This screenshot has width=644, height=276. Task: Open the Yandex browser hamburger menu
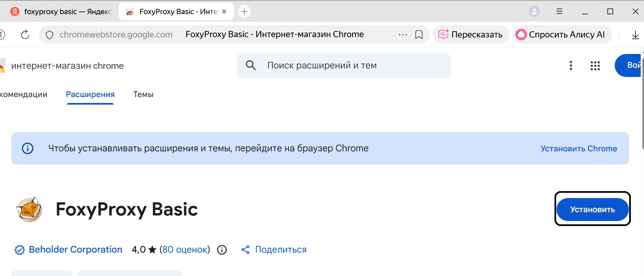pyautogui.click(x=559, y=12)
